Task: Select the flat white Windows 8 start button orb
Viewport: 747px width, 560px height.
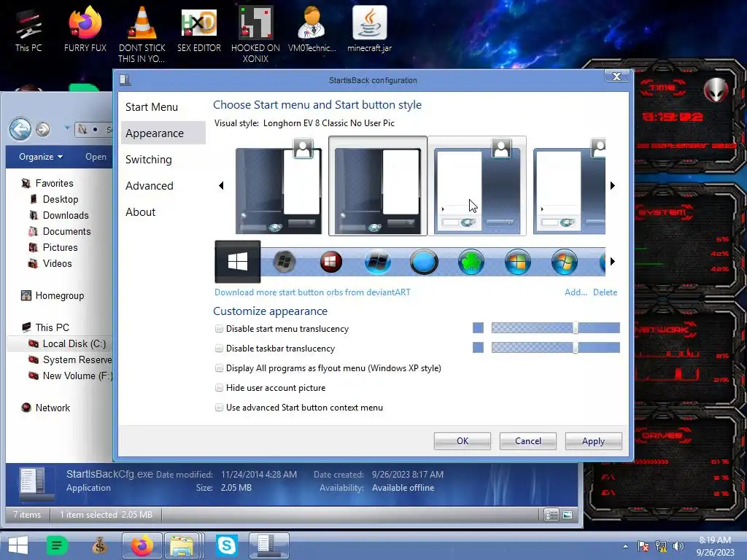Action: point(237,262)
